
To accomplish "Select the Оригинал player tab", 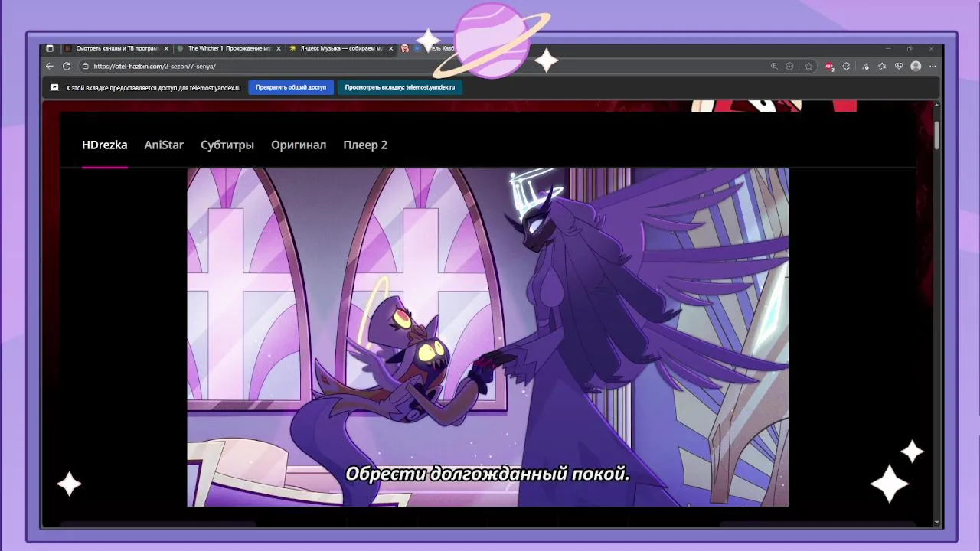I will point(299,145).
